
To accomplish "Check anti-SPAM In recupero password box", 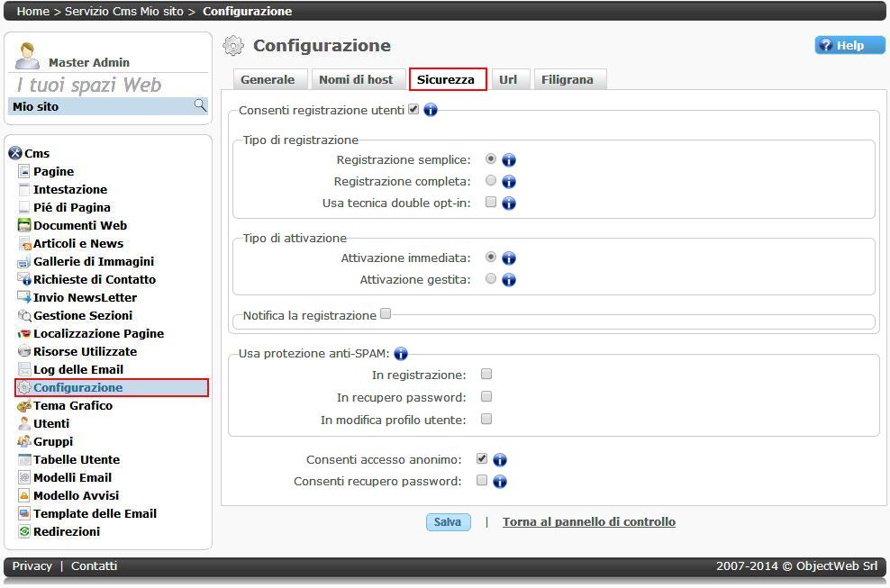I will pos(486,396).
